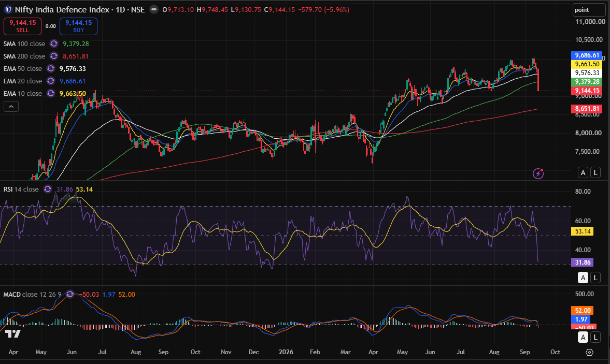Click the red 8,651.81 SMA 200 price label

point(587,109)
